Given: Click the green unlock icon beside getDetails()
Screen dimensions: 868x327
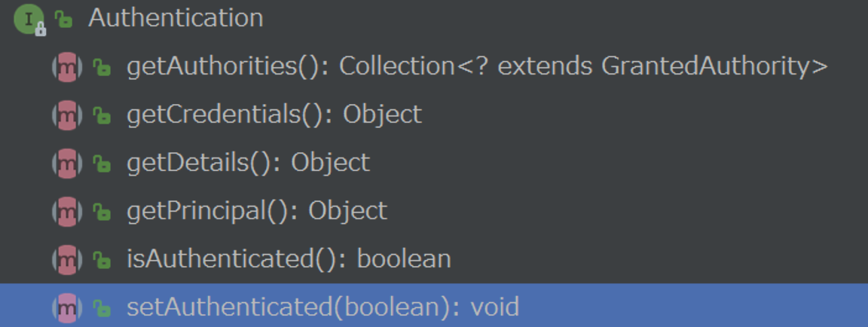Looking at the screenshot, I should pos(101,163).
